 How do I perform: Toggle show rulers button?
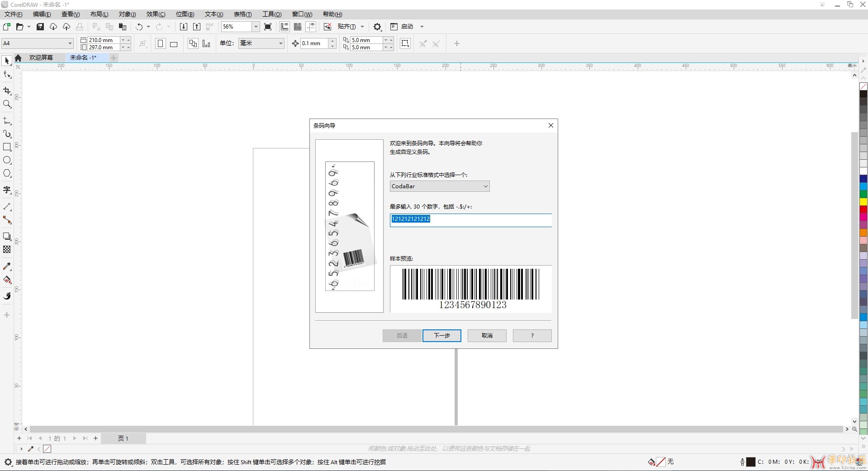coord(285,27)
